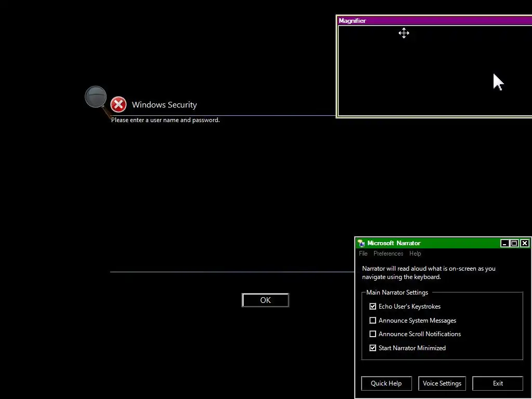Viewport: 532px width, 399px height.
Task: Click Exit button in Narrator
Action: (x=497, y=383)
